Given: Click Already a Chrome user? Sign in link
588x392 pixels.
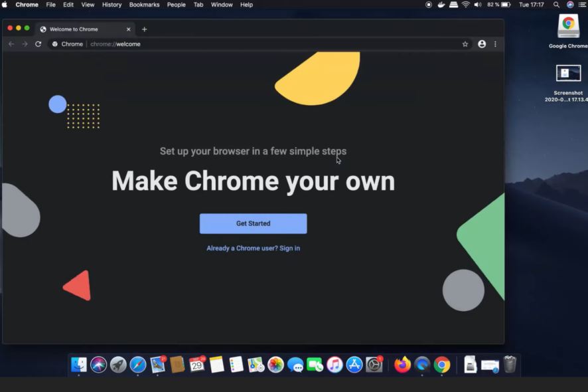Looking at the screenshot, I should (253, 248).
